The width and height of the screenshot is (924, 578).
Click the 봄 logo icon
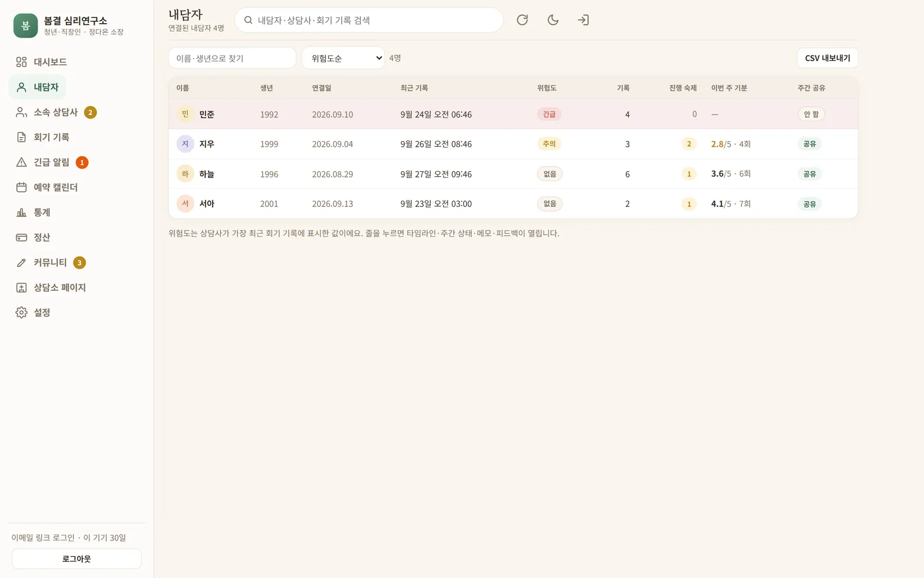[25, 26]
